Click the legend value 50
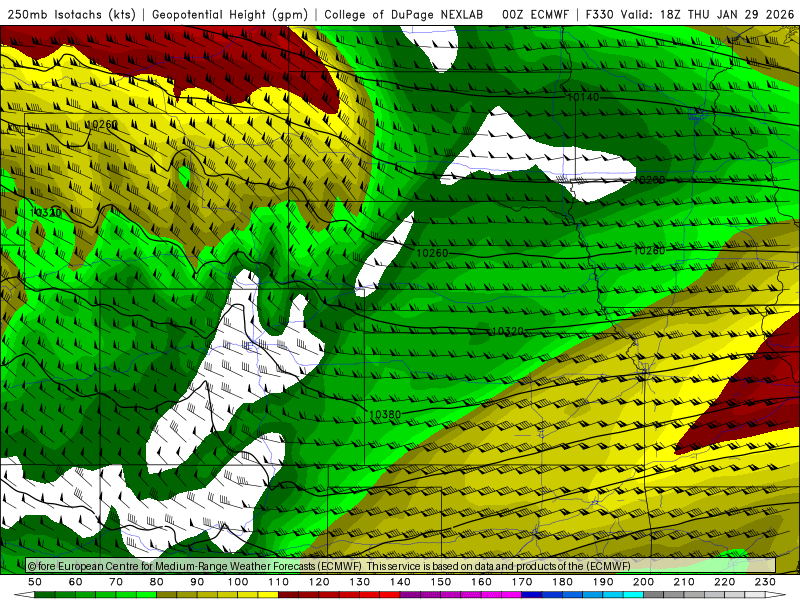 tap(35, 582)
